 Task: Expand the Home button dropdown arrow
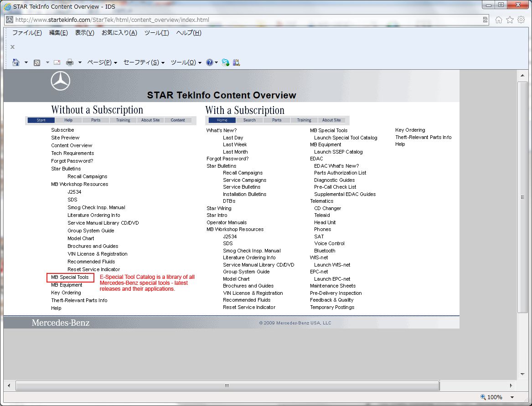[26, 62]
